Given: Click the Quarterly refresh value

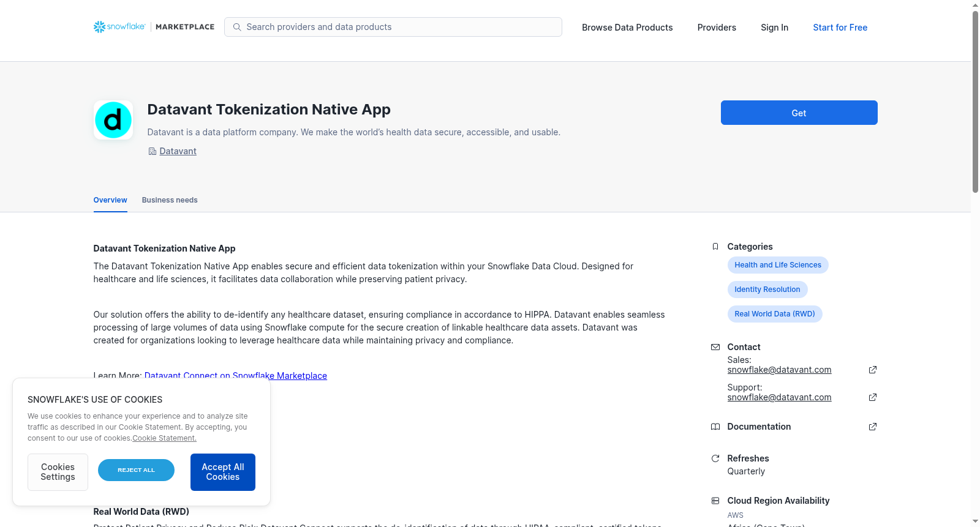Looking at the screenshot, I should coord(746,471).
